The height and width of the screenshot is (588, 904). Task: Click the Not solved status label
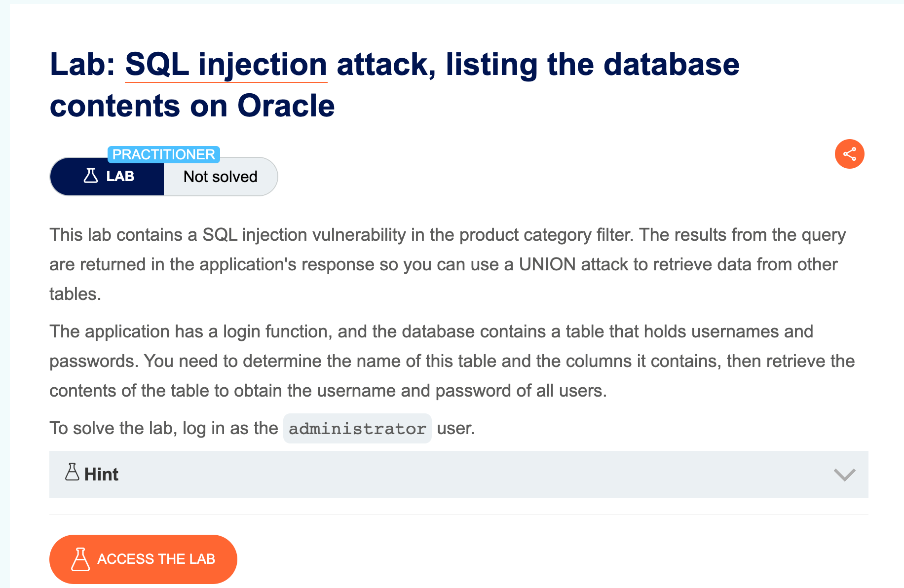pyautogui.click(x=220, y=177)
